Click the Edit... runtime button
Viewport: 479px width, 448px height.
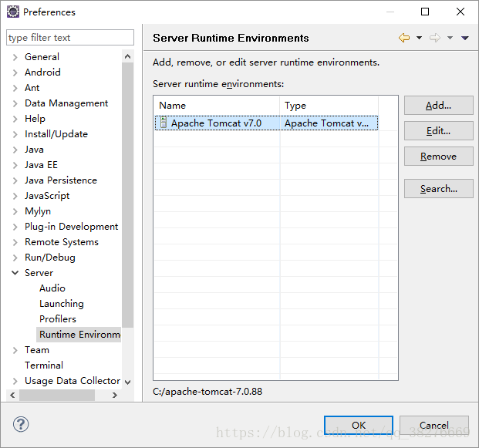(439, 131)
